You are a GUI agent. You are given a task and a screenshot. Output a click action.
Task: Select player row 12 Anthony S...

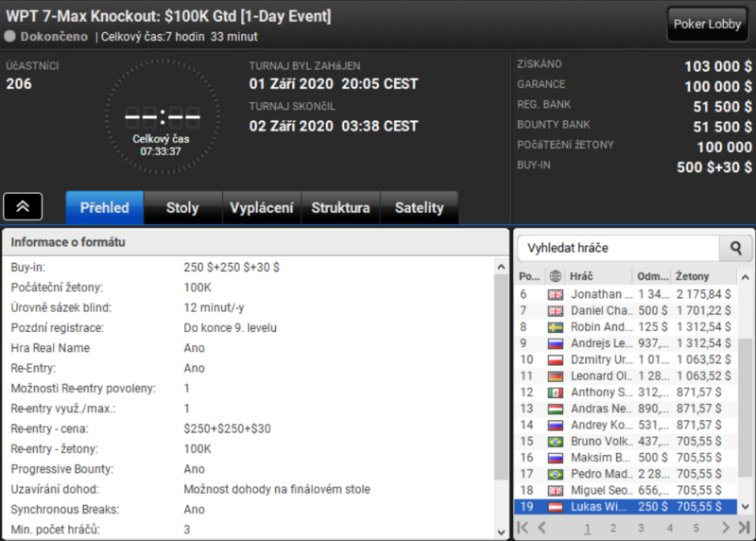tap(626, 393)
